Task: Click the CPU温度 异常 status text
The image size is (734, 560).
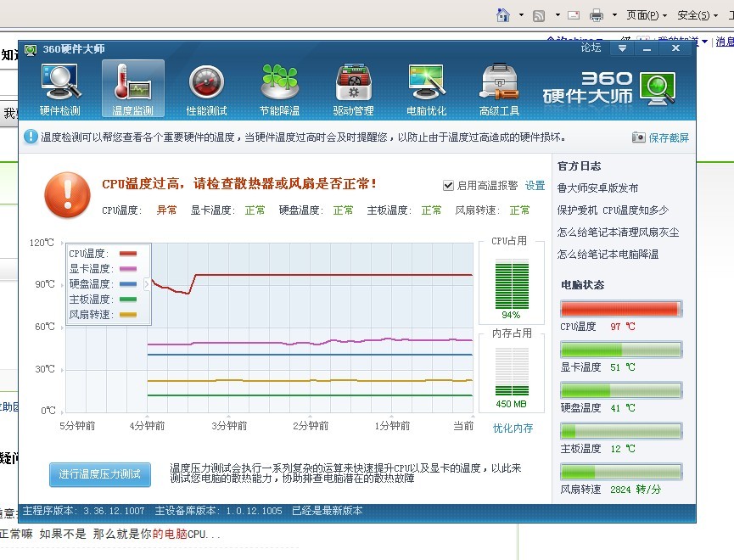Action: tap(166, 210)
